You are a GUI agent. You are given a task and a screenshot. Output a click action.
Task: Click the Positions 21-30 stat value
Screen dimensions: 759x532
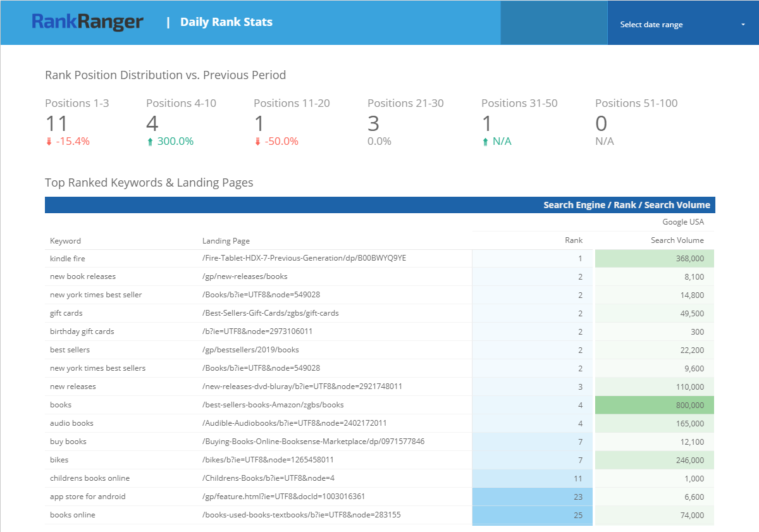pos(374,123)
